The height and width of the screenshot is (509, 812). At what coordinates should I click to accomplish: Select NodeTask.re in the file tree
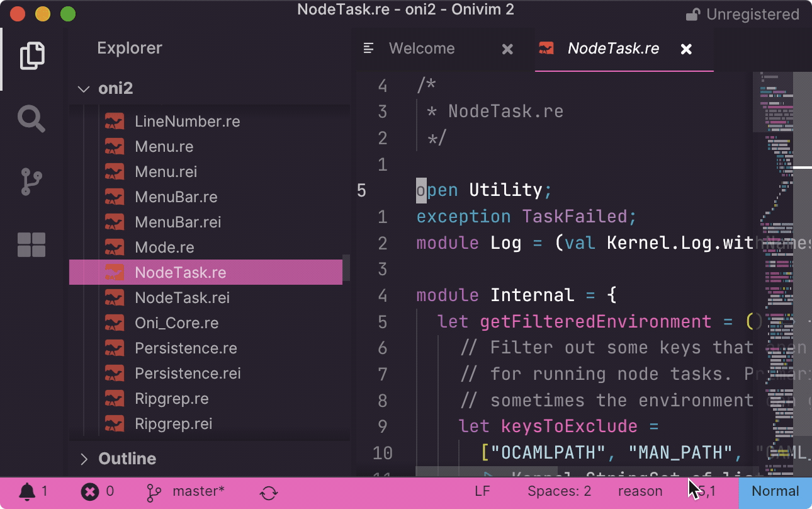click(x=206, y=272)
